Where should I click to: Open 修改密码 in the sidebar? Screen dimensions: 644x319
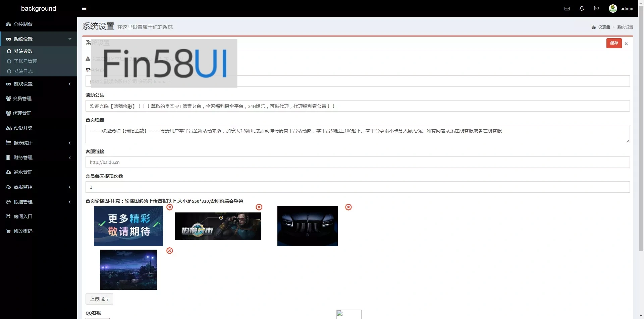click(23, 231)
